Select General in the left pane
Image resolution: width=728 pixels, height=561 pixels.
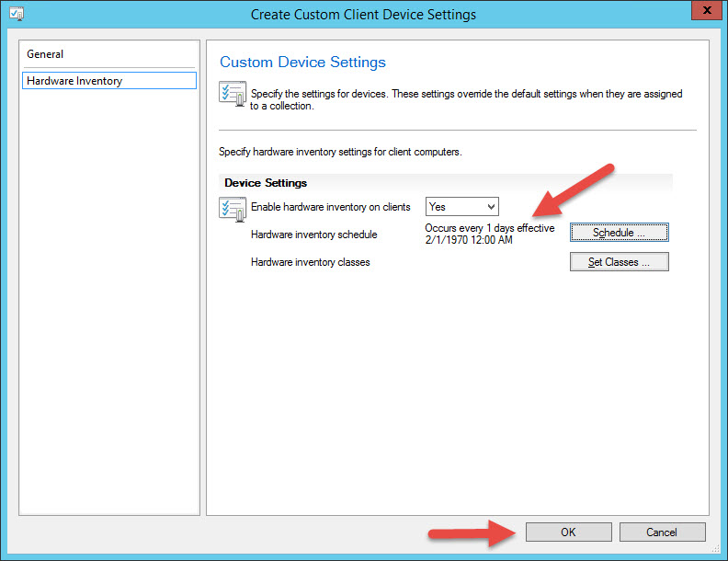pos(45,54)
